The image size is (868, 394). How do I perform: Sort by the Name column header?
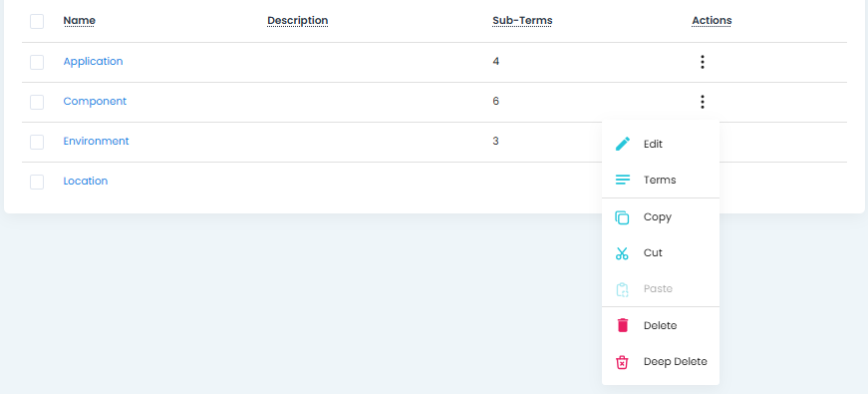pos(79,21)
